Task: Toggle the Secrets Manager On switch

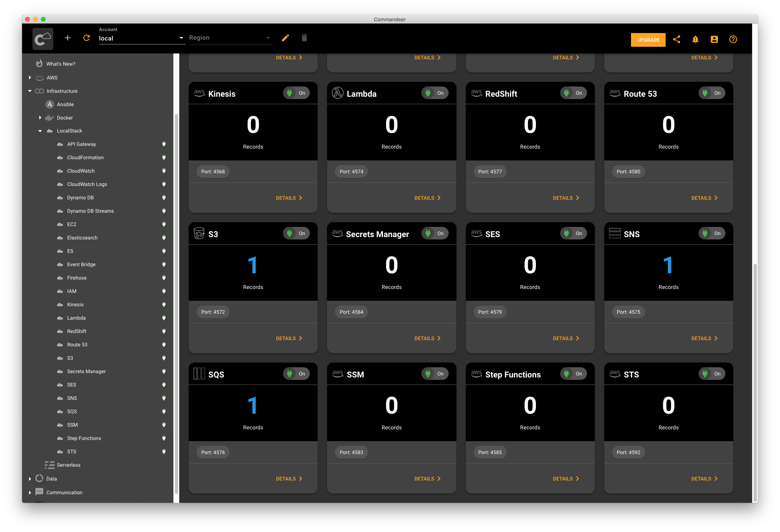Action: click(x=435, y=234)
